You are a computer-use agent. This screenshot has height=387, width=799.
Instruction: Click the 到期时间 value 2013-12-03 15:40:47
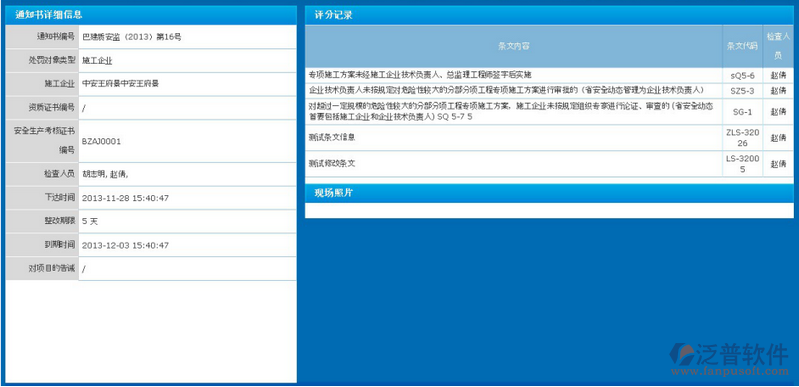click(x=125, y=245)
